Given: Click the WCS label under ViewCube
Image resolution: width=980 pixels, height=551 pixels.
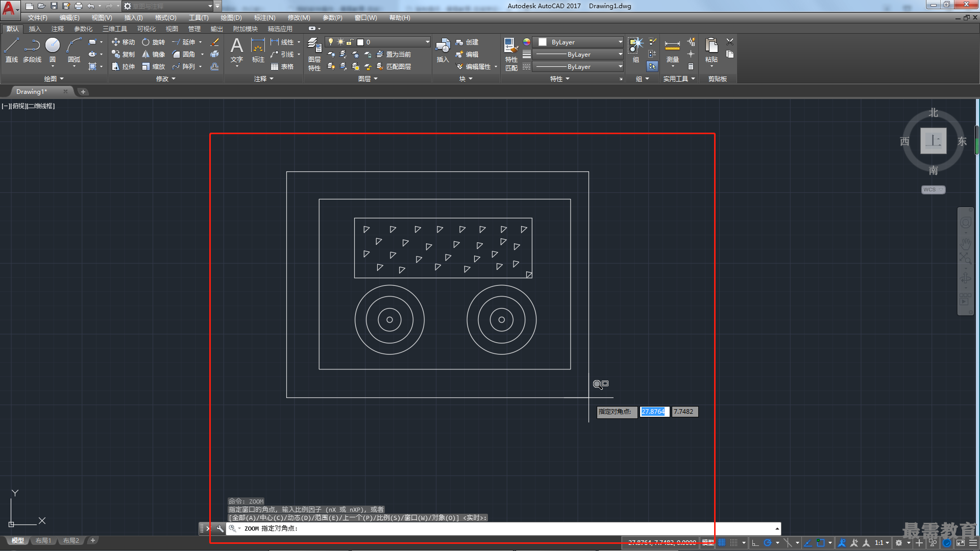Looking at the screenshot, I should [933, 190].
